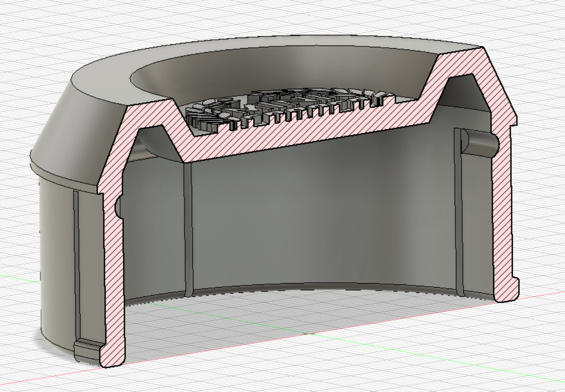This screenshot has width=565, height=392.
Task: Click the inner vertical rib on the right
Action: coord(459,212)
